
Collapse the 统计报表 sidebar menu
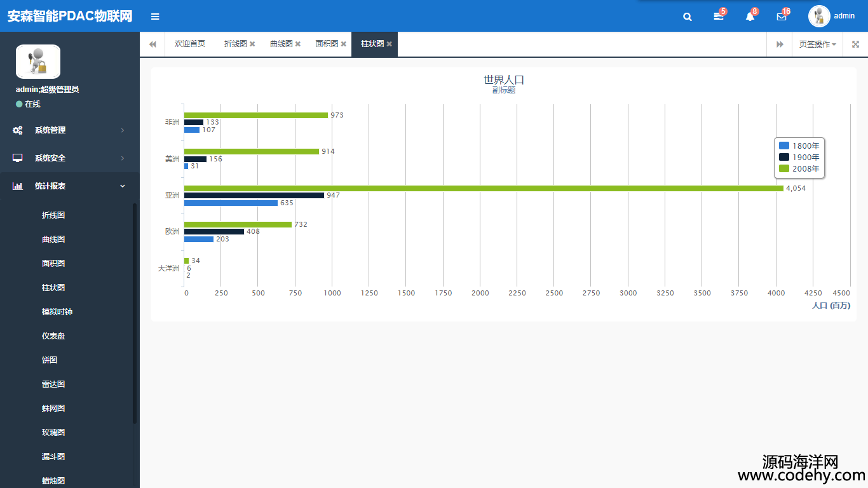tap(69, 186)
